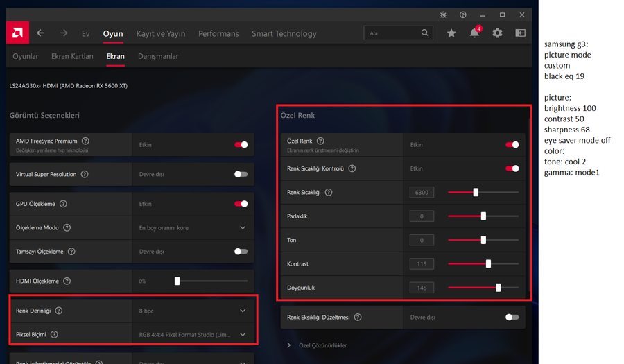
Task: Open the Ölçekleme Modu dropdown
Action: point(243,228)
